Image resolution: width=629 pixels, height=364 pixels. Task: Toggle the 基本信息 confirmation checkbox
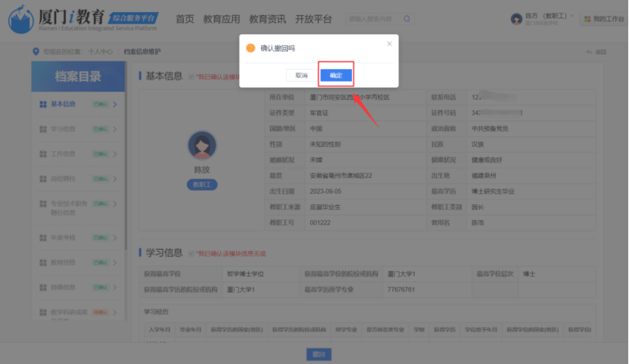[x=192, y=76]
